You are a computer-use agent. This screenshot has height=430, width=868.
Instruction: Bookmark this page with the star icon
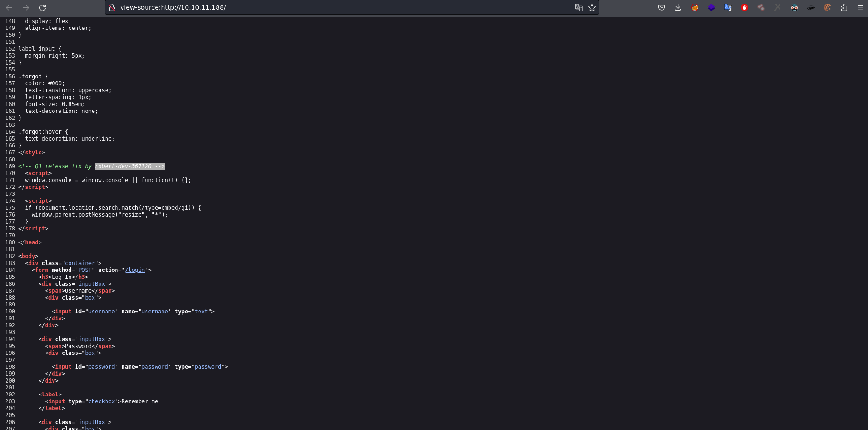coord(592,7)
